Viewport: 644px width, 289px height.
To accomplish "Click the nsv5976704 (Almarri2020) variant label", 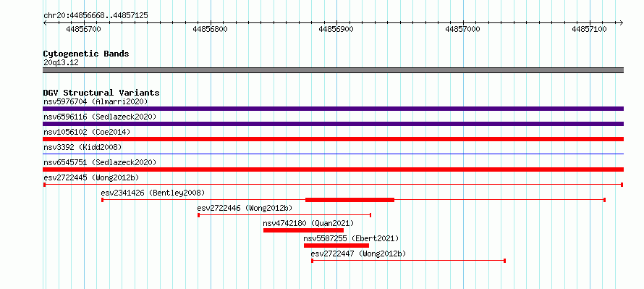I will (x=96, y=101).
